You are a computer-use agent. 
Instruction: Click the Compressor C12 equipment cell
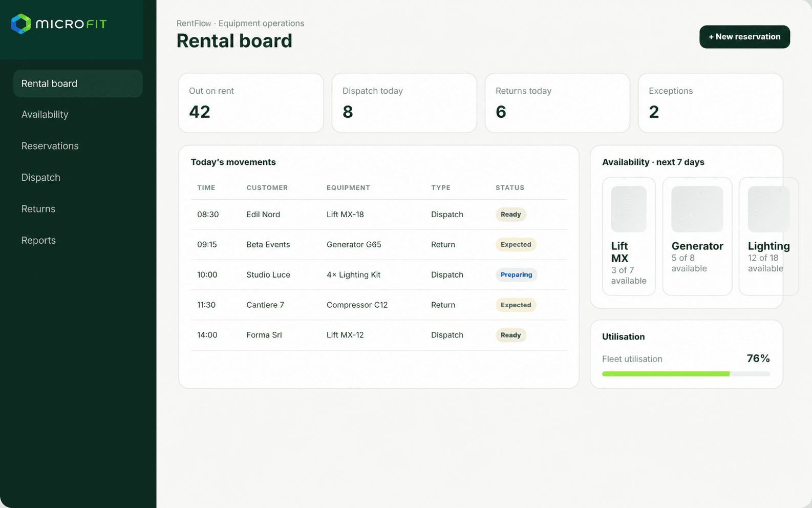(357, 305)
